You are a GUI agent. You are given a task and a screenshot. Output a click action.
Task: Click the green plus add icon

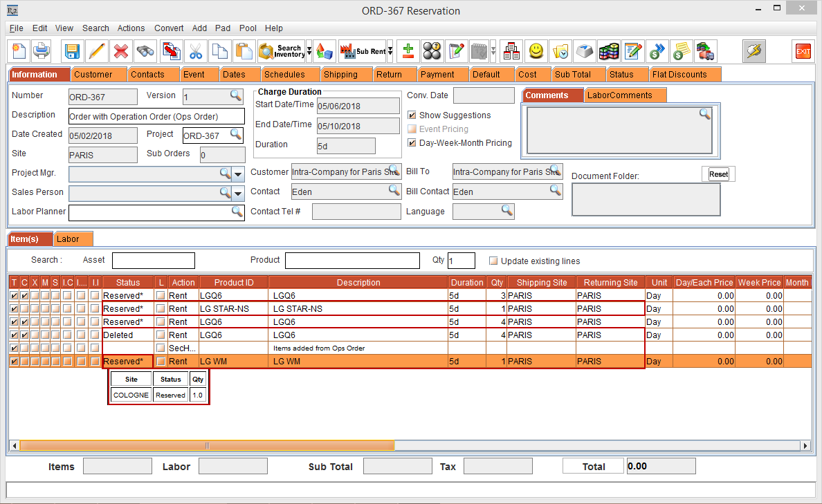(408, 51)
